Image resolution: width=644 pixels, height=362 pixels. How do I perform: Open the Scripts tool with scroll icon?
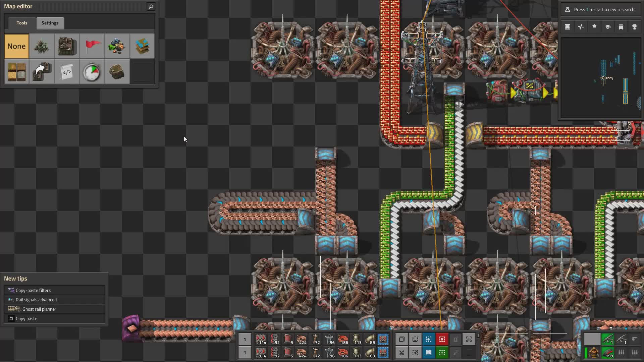tap(67, 71)
